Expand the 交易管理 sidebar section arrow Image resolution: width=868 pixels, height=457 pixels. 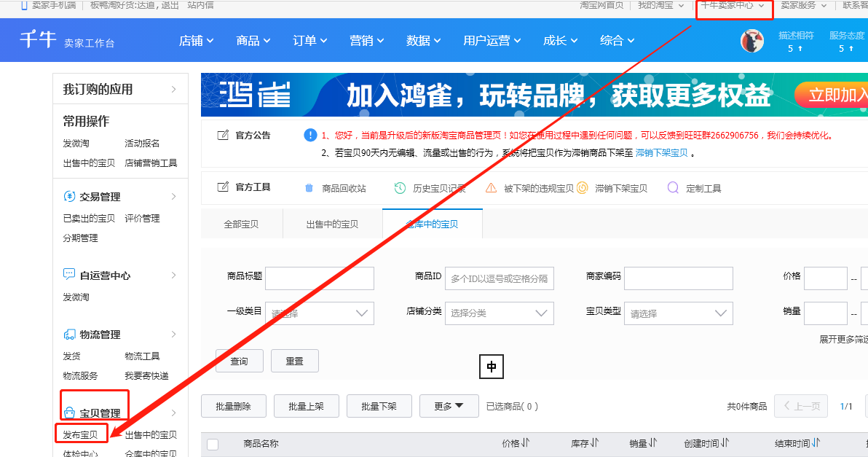[174, 197]
